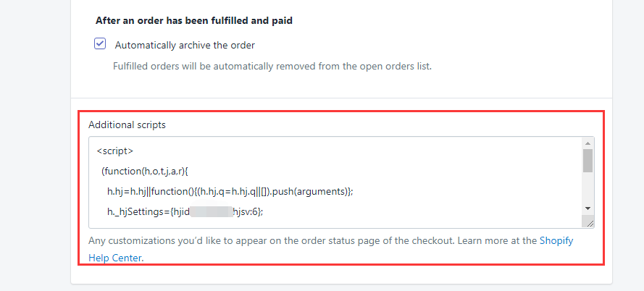644x291 pixels.
Task: Click the "Additional scripts" field label
Action: tap(127, 125)
